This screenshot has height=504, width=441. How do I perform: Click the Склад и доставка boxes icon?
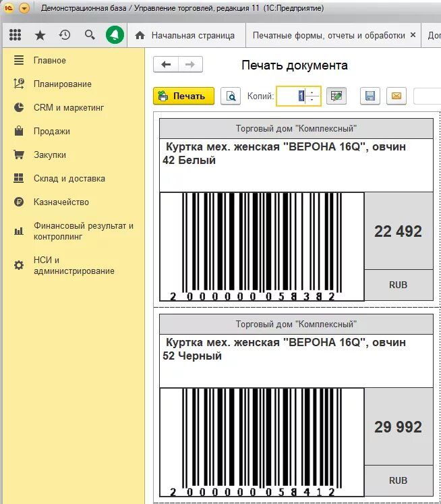19,178
